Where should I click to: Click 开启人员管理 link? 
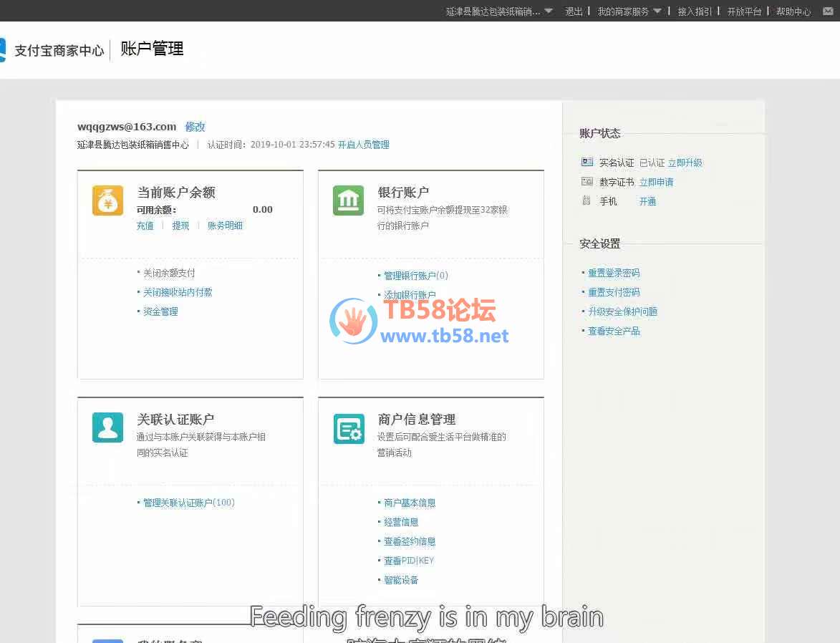363,145
